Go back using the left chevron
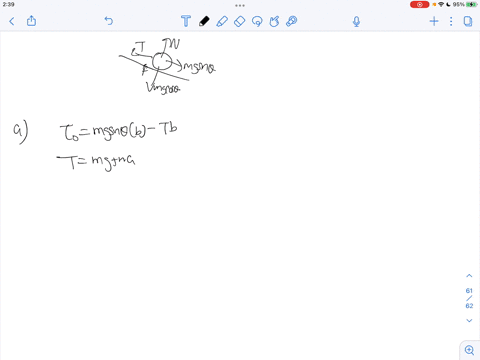The image size is (480, 360). coord(12,22)
